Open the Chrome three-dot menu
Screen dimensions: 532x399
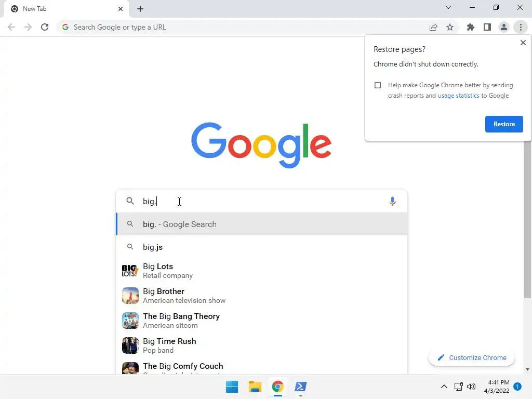pyautogui.click(x=521, y=27)
